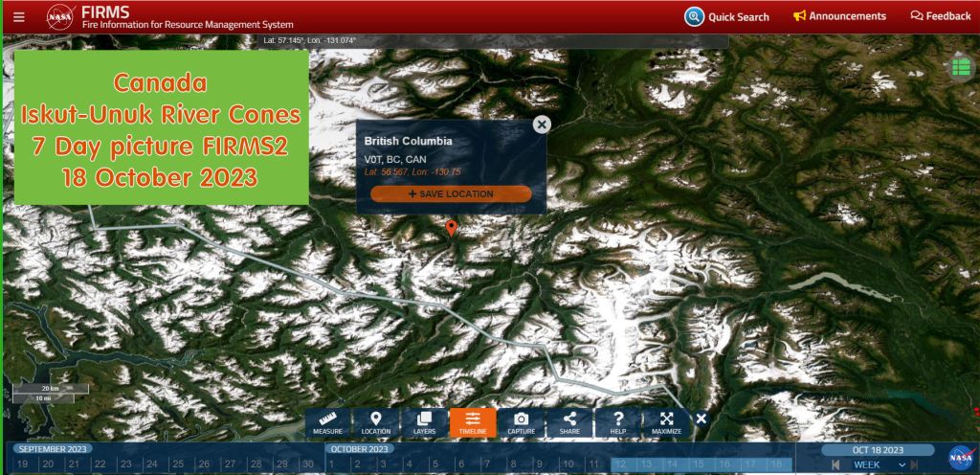This screenshot has height=475, width=980.
Task: Maximize the map view
Action: click(667, 422)
